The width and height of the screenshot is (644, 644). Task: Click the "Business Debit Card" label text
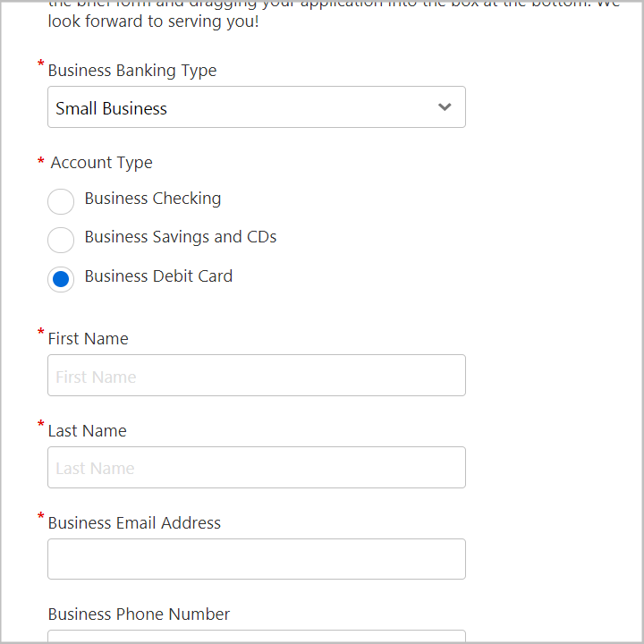tap(158, 276)
